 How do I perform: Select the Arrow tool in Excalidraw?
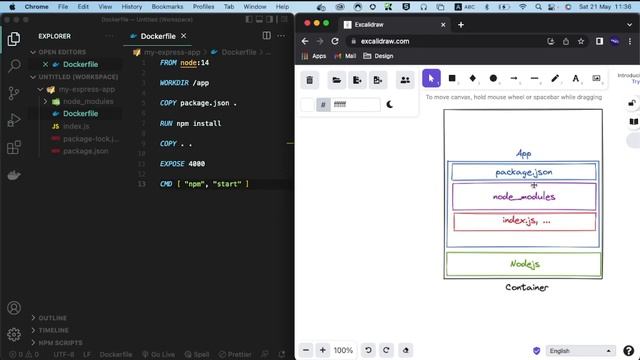[514, 78]
